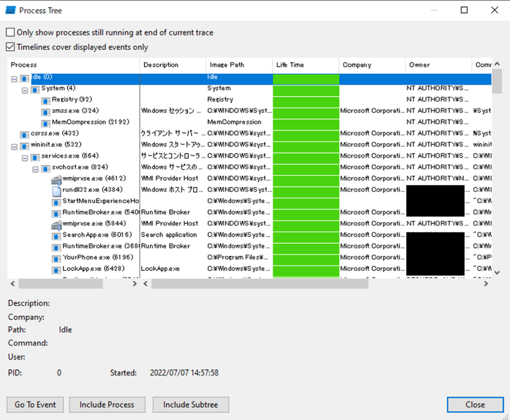Collapse the svchost.exe (824) node

point(36,167)
